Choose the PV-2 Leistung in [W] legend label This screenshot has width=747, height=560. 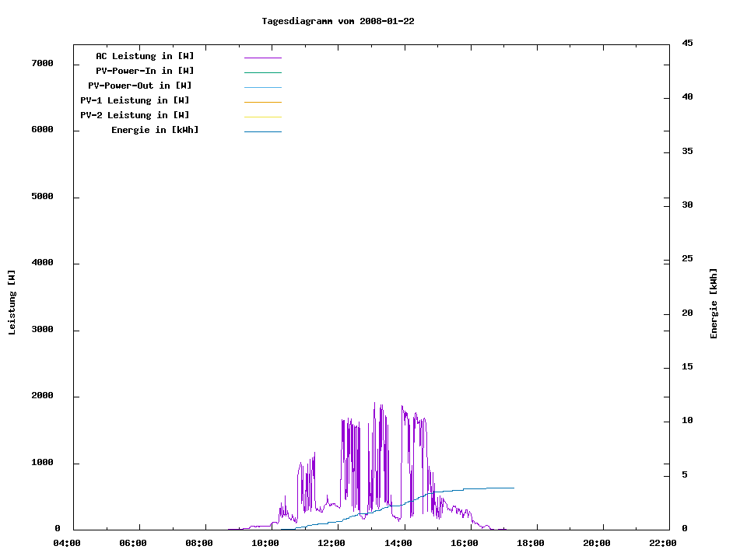135,115
